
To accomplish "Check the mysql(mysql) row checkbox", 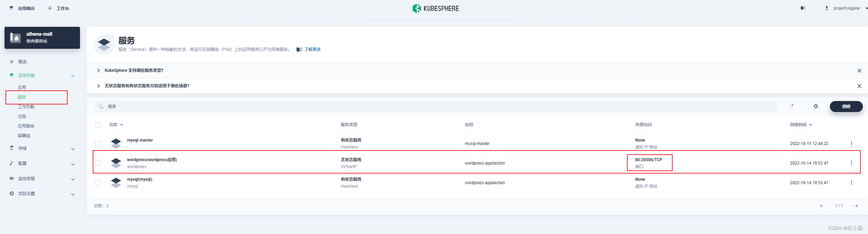I will pyautogui.click(x=98, y=183).
